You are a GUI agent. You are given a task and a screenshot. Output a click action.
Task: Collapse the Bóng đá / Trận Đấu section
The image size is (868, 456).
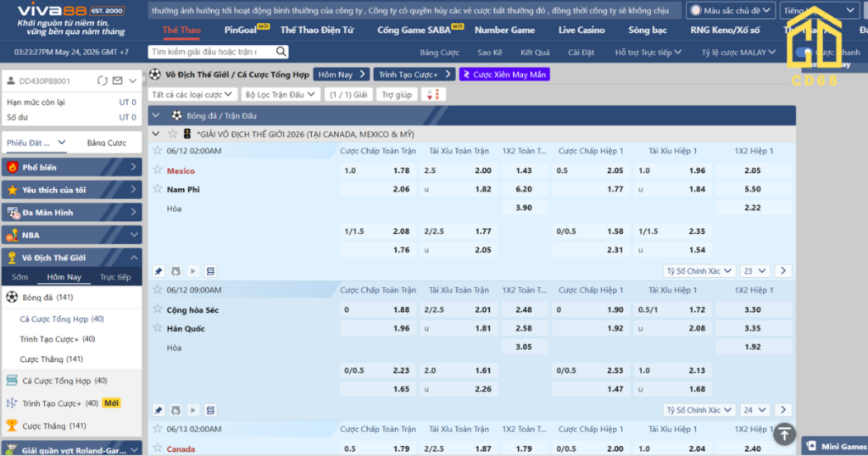point(156,115)
